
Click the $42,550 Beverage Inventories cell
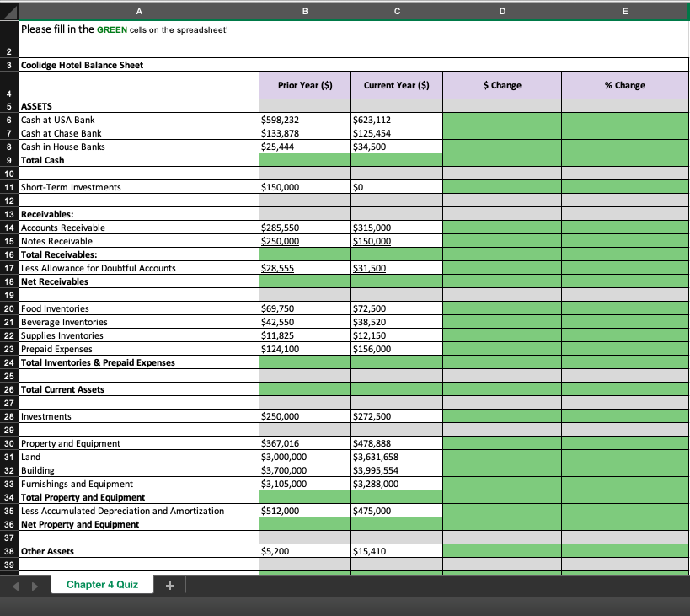pos(305,322)
